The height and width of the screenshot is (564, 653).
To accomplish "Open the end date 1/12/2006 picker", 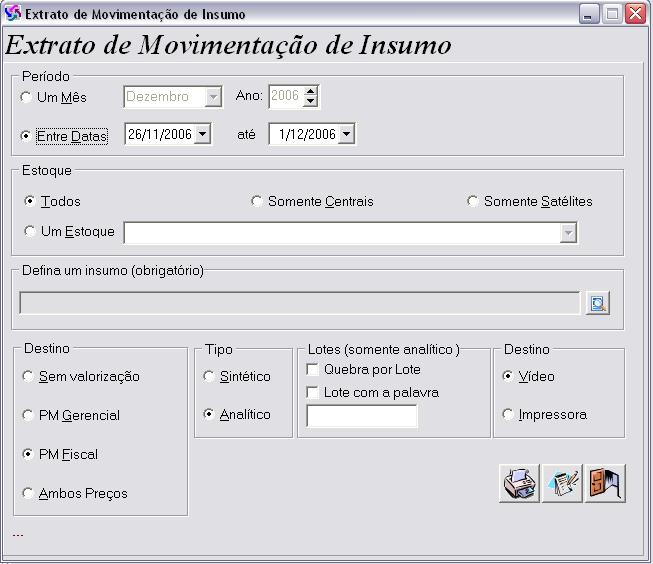I will [x=346, y=134].
